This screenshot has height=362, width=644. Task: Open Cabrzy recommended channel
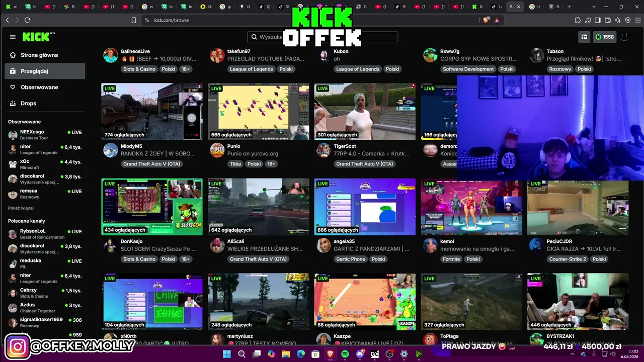[45, 293]
